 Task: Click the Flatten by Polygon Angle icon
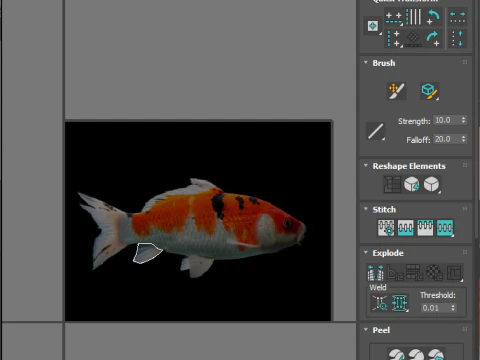[x=395, y=273]
